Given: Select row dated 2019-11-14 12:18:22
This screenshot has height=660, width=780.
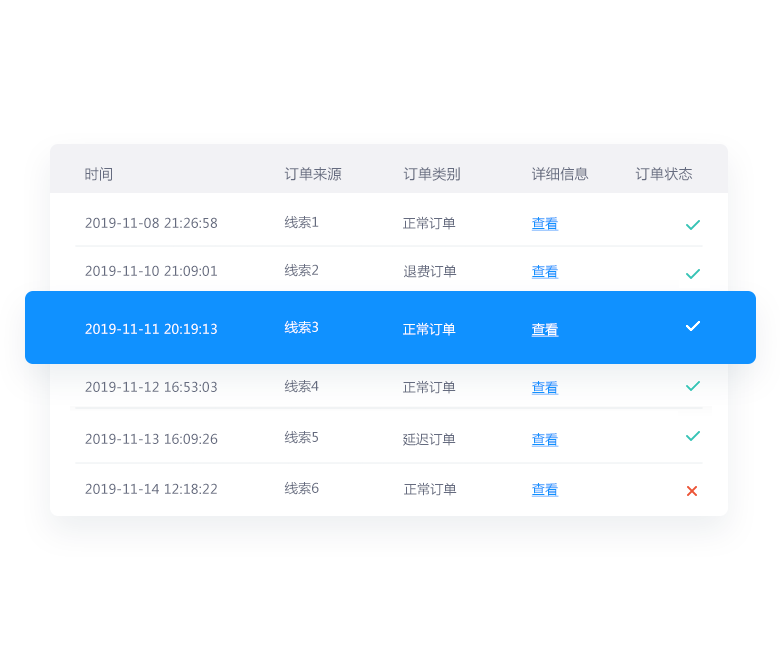Looking at the screenshot, I should [x=151, y=489].
